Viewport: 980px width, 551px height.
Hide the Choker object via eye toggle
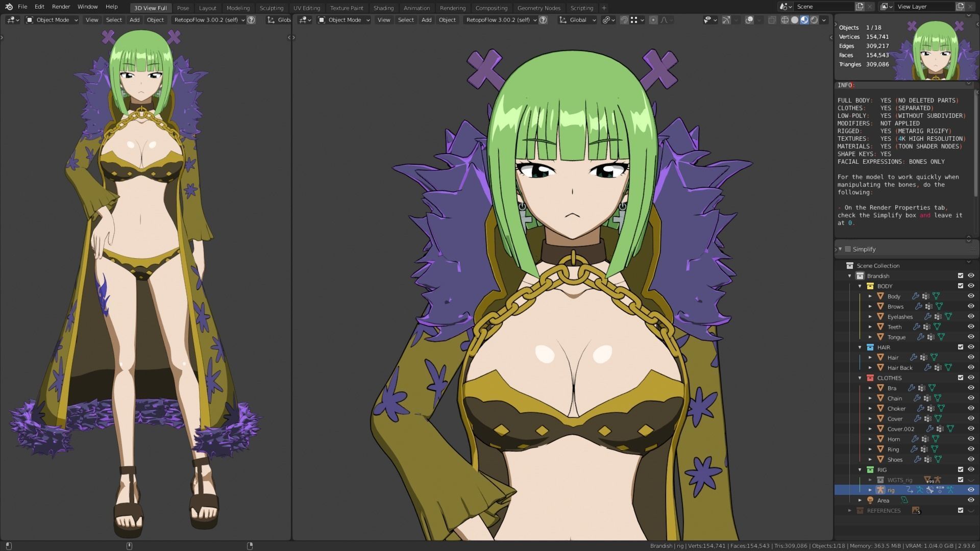971,408
